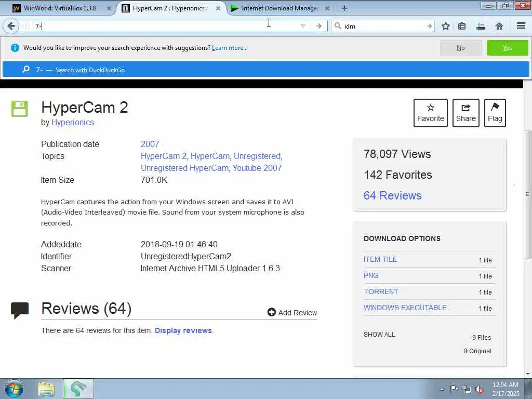Viewport: 532px width, 399px height.
Task: Open a new tab with plus button
Action: (344, 8)
